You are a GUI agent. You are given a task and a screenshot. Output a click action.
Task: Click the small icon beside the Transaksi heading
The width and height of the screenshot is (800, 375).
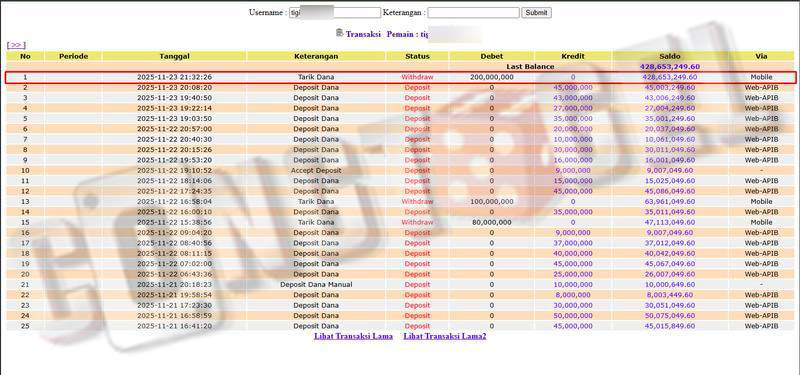[x=340, y=33]
